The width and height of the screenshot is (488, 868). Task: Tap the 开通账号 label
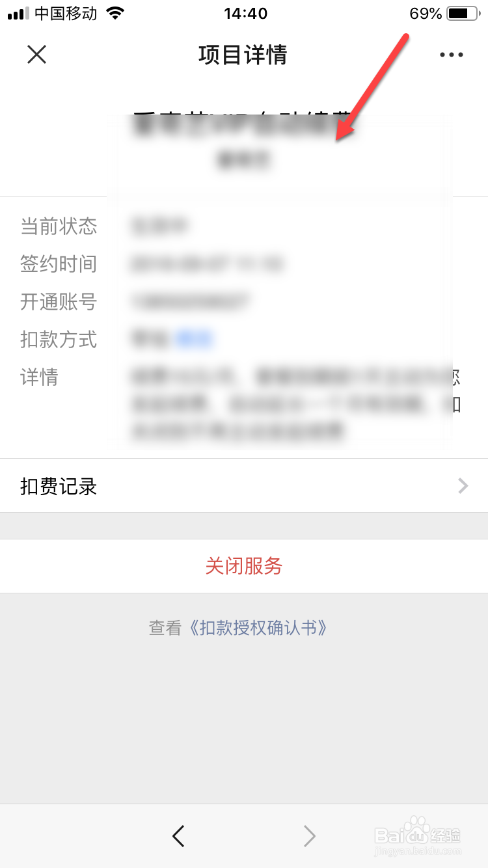[59, 301]
